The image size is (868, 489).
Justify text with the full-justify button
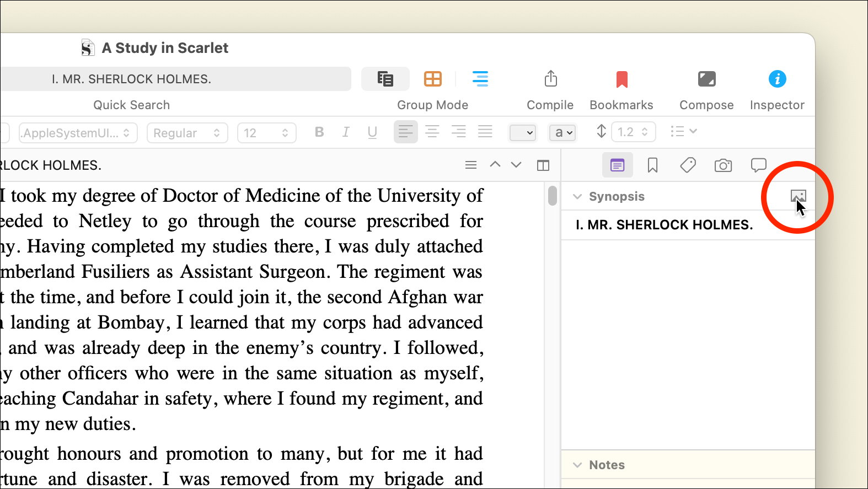(485, 132)
